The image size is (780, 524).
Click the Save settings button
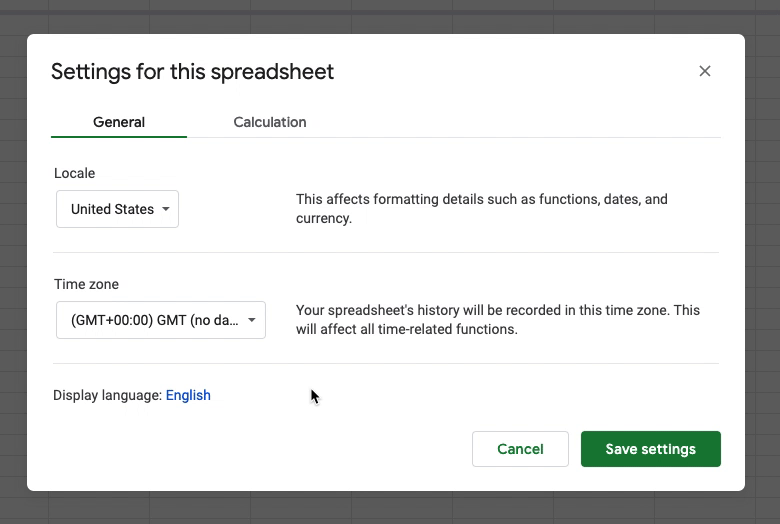(651, 449)
